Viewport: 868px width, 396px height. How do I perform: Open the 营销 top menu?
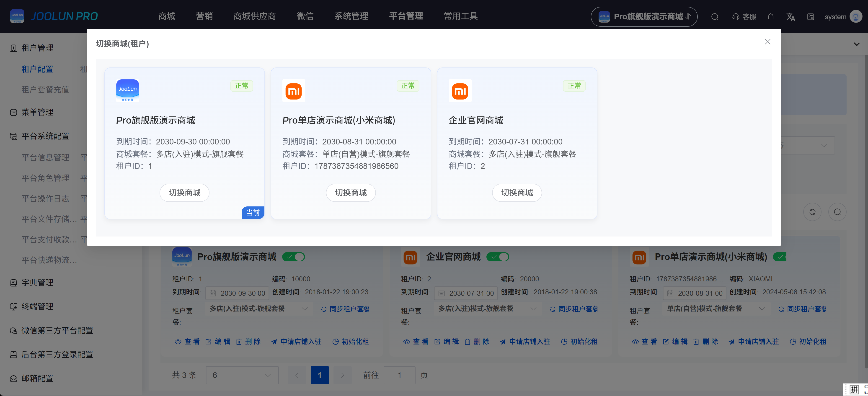coord(204,16)
